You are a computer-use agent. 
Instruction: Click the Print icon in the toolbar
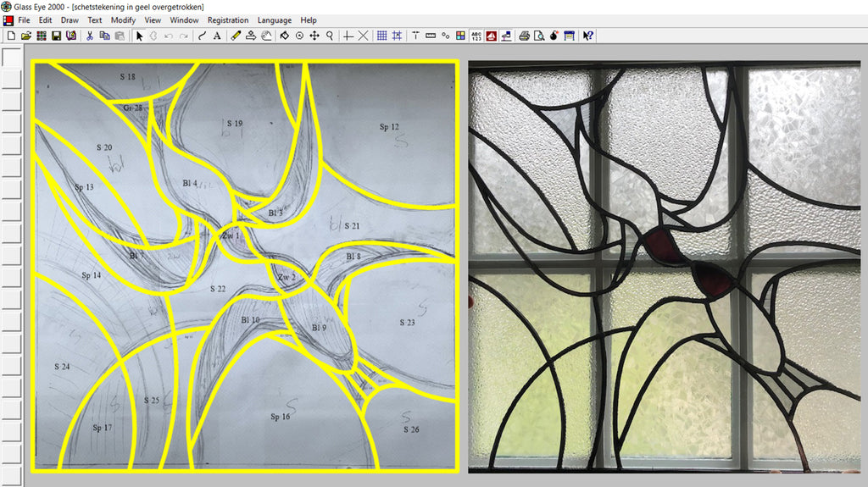pyautogui.click(x=524, y=36)
